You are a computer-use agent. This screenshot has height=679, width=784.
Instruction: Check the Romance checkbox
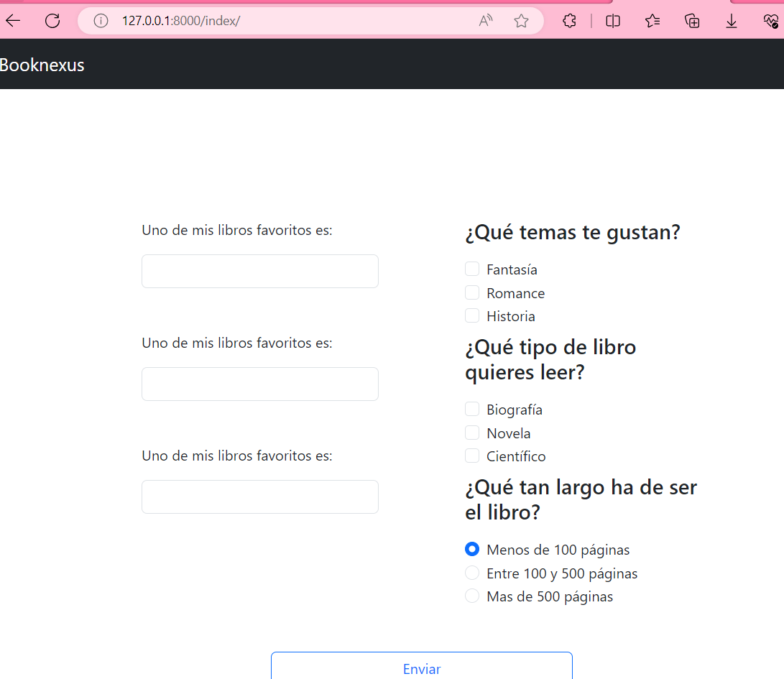point(472,292)
